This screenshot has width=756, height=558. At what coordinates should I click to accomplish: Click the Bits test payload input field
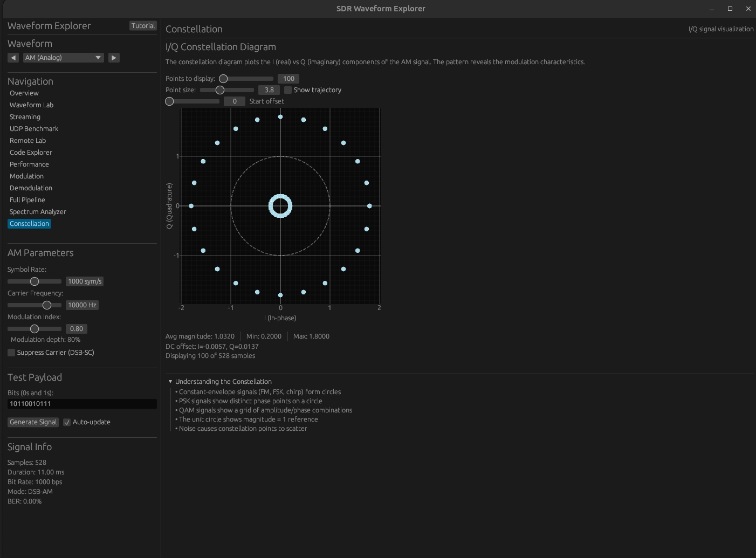click(x=82, y=404)
